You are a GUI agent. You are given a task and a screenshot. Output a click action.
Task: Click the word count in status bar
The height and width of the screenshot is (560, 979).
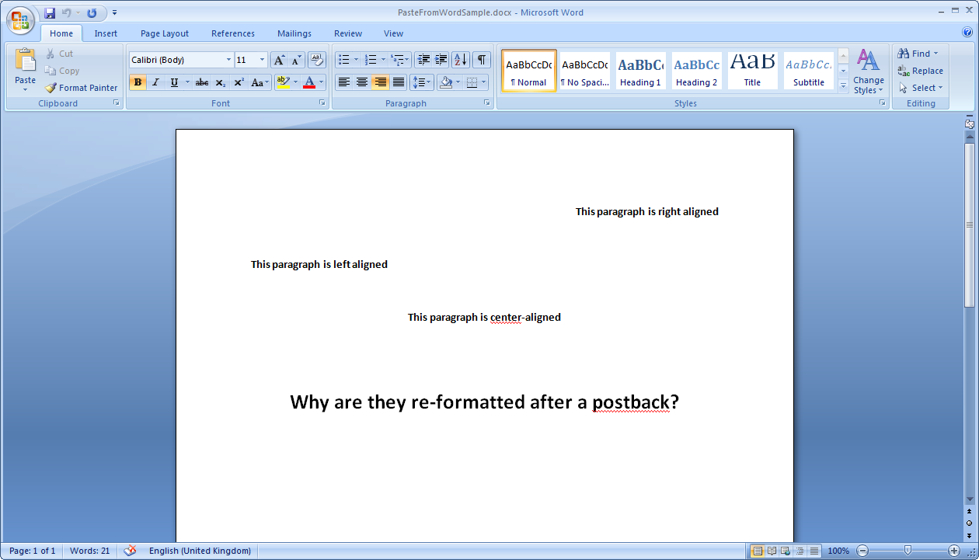(x=89, y=551)
